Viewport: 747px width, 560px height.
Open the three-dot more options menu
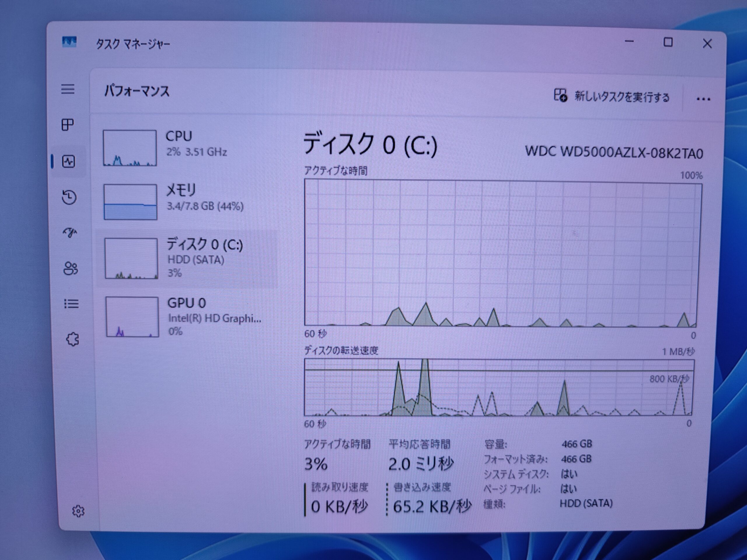(x=704, y=99)
